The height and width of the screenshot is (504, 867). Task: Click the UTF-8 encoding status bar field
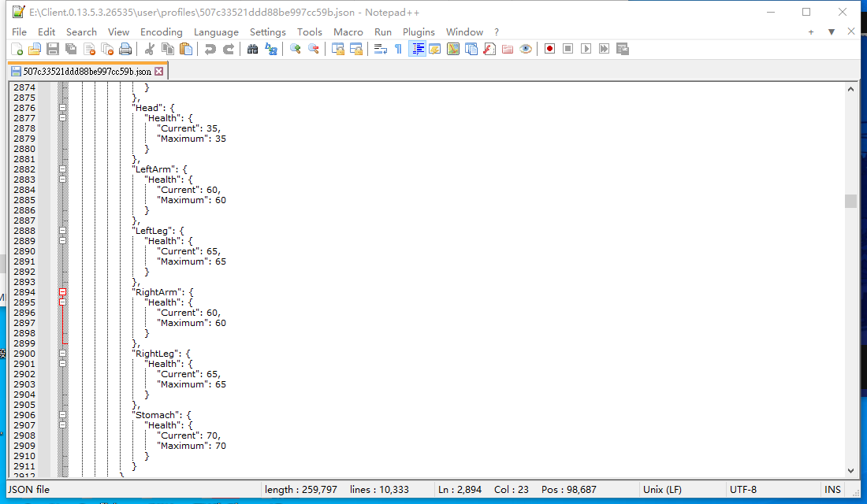click(x=742, y=489)
